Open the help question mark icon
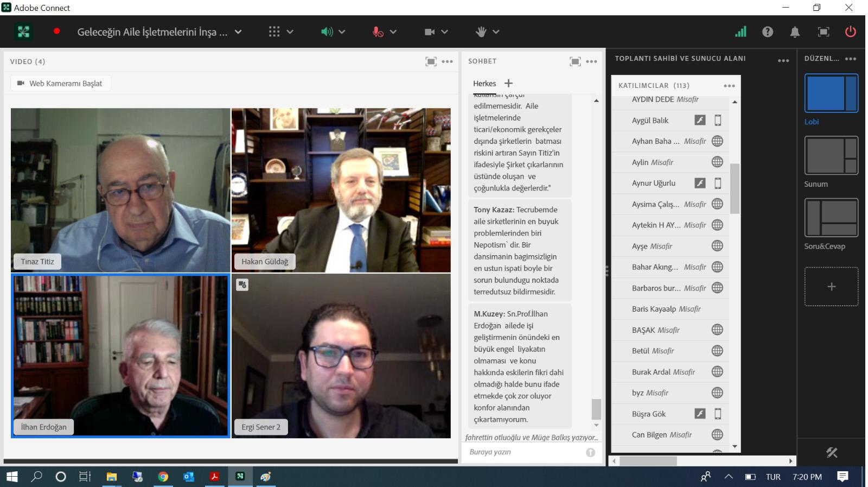The width and height of the screenshot is (868, 487). point(767,32)
